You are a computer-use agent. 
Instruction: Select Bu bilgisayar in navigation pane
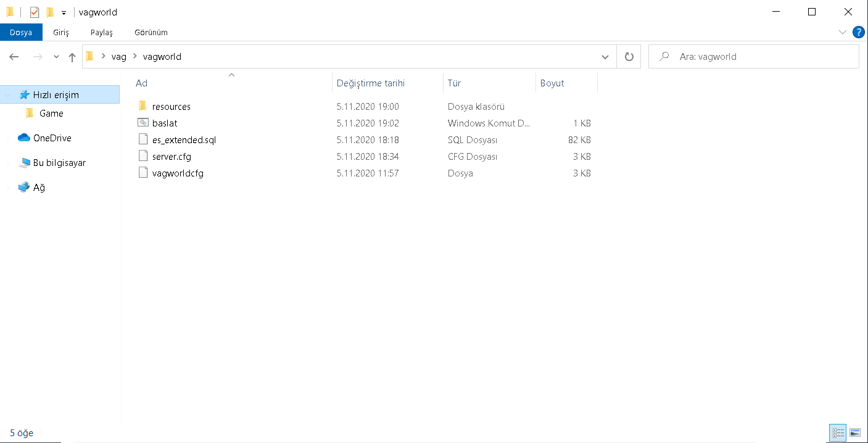(60, 163)
